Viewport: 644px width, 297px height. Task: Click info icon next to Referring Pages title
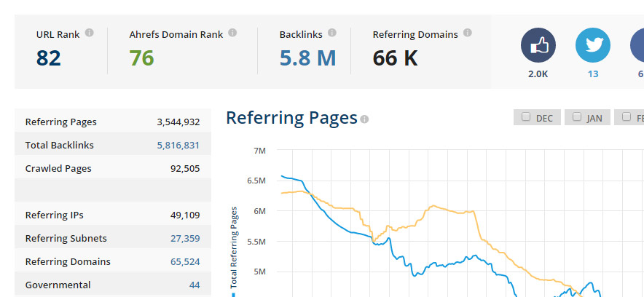[x=364, y=119]
